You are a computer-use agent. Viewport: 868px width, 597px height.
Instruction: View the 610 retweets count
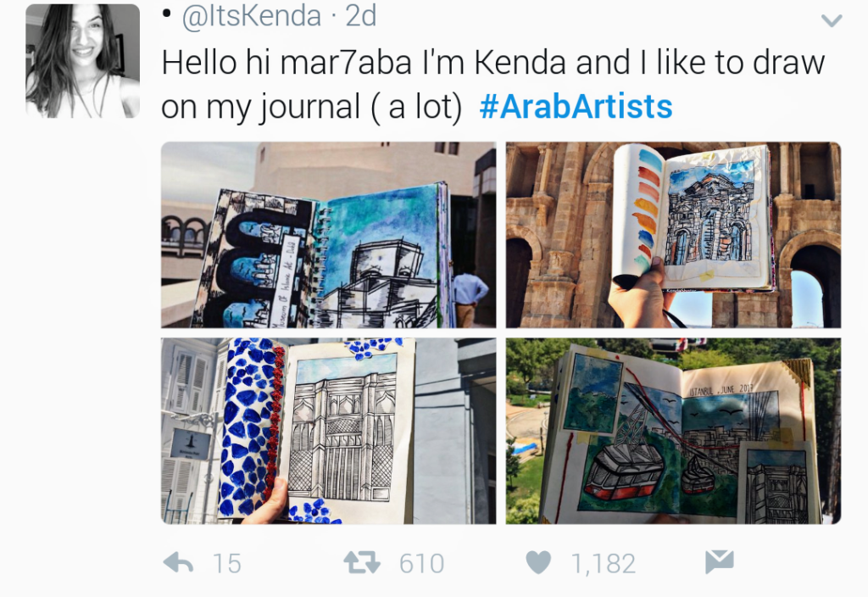tap(420, 563)
